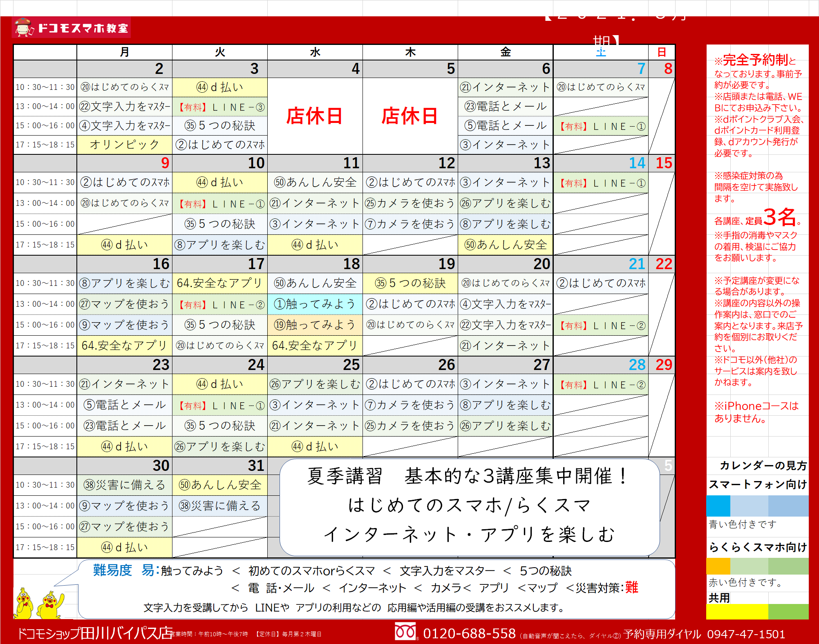Viewport: 819px width, 644px height.
Task: Click the red 店休日 label on Wednesday 4
Action: 314,116
